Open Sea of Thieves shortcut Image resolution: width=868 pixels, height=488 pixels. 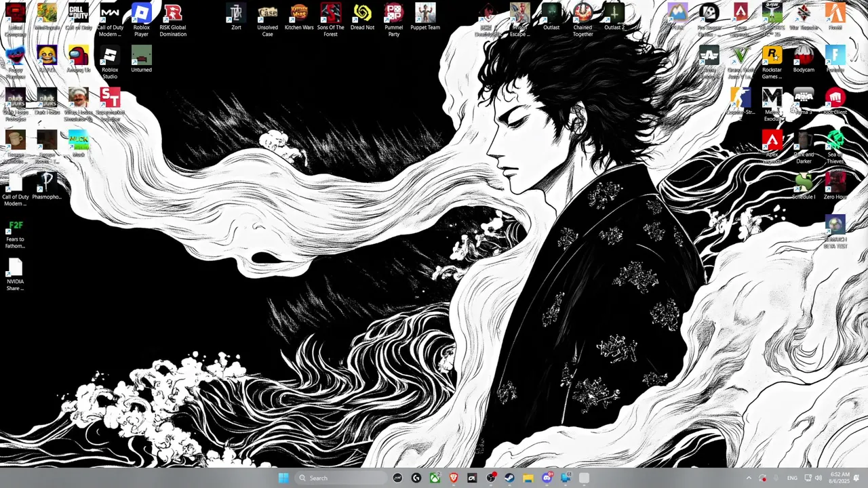point(835,147)
